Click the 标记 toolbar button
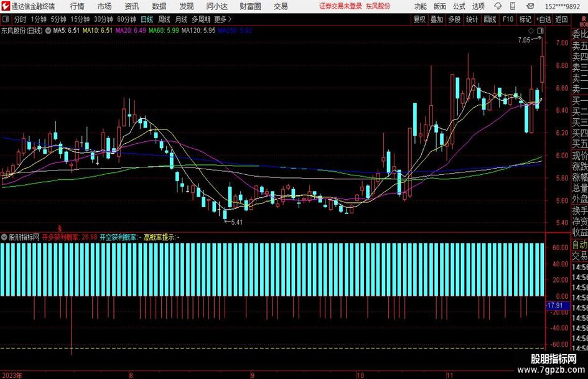This screenshot has height=379, width=588. [x=525, y=19]
